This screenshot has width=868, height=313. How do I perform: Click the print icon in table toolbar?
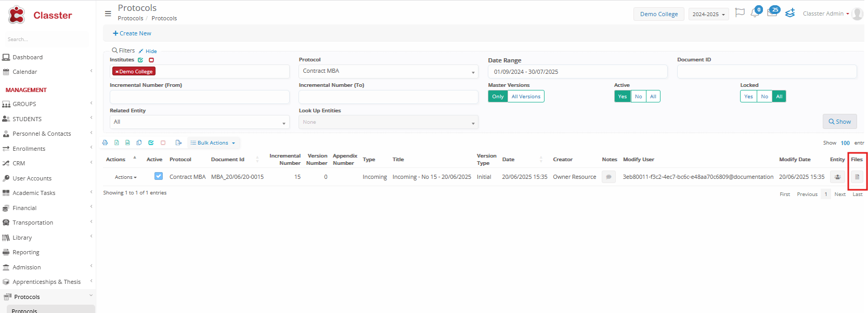(105, 142)
